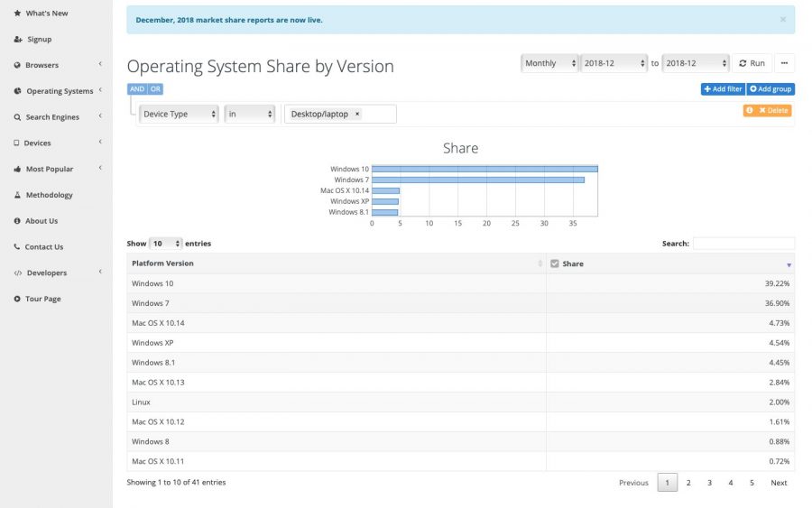The height and width of the screenshot is (508, 812).
Task: Open the Device Type filter dropdown
Action: click(179, 114)
